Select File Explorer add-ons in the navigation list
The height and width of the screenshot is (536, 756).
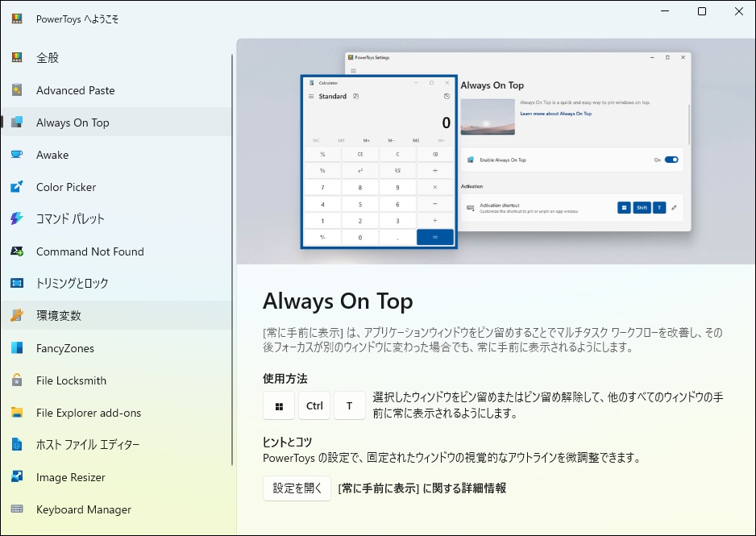(18, 413)
